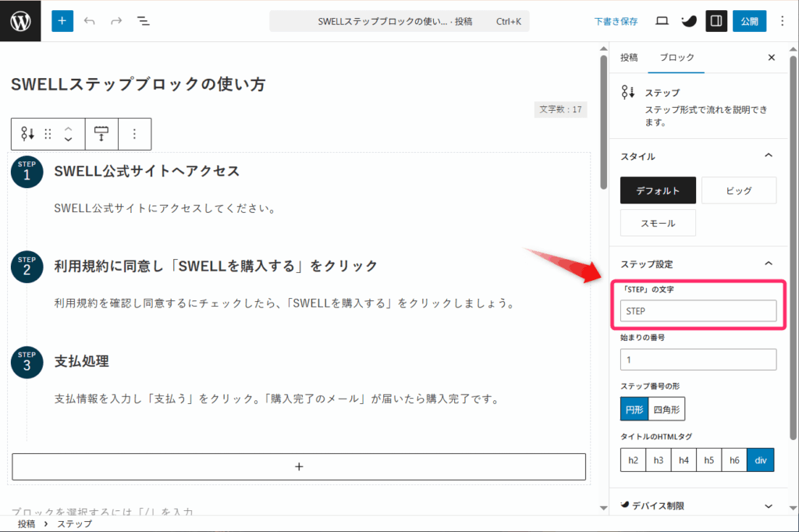The image size is (799, 532).
Task: Select the 四角形 step number shape
Action: click(666, 409)
